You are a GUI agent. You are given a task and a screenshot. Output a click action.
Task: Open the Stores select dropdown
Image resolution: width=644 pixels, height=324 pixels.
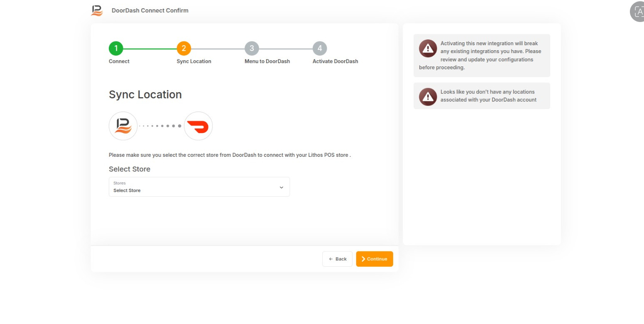199,187
